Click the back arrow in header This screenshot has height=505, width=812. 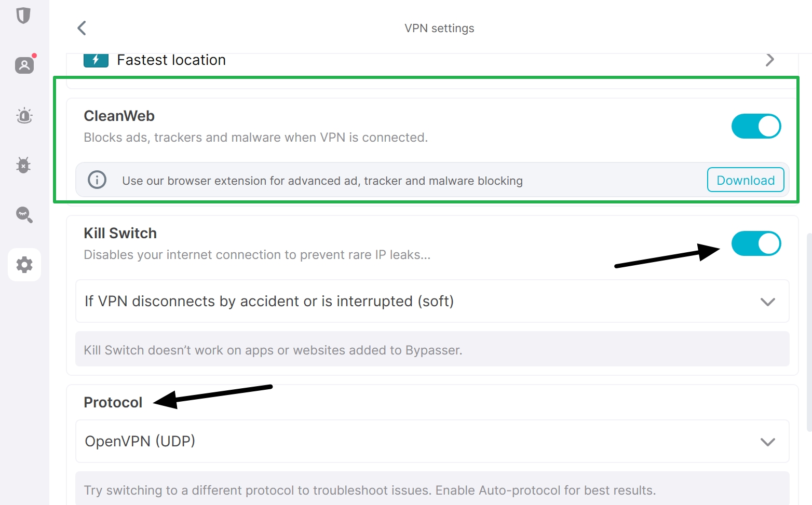[82, 28]
